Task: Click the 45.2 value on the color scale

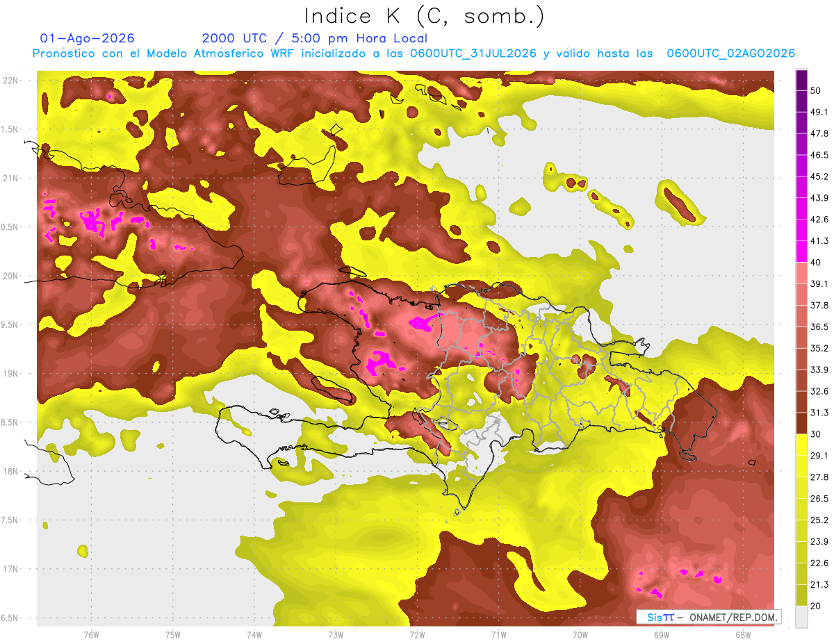Action: 820,176
